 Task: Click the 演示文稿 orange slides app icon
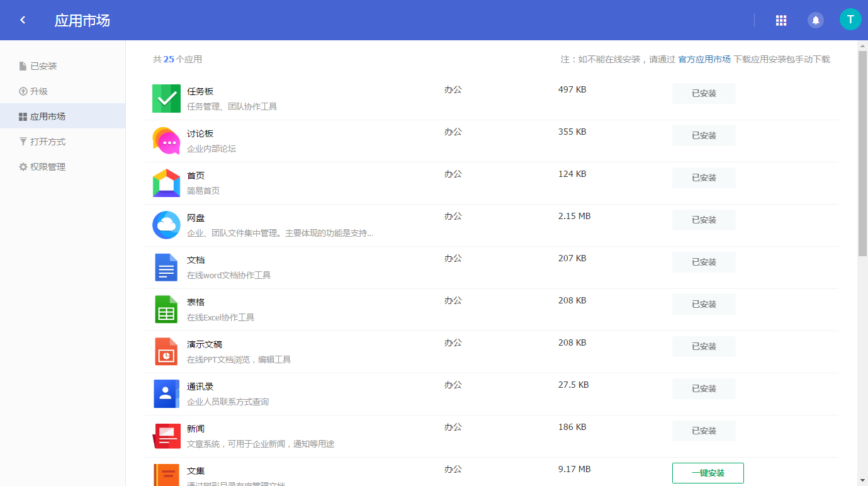coord(166,352)
